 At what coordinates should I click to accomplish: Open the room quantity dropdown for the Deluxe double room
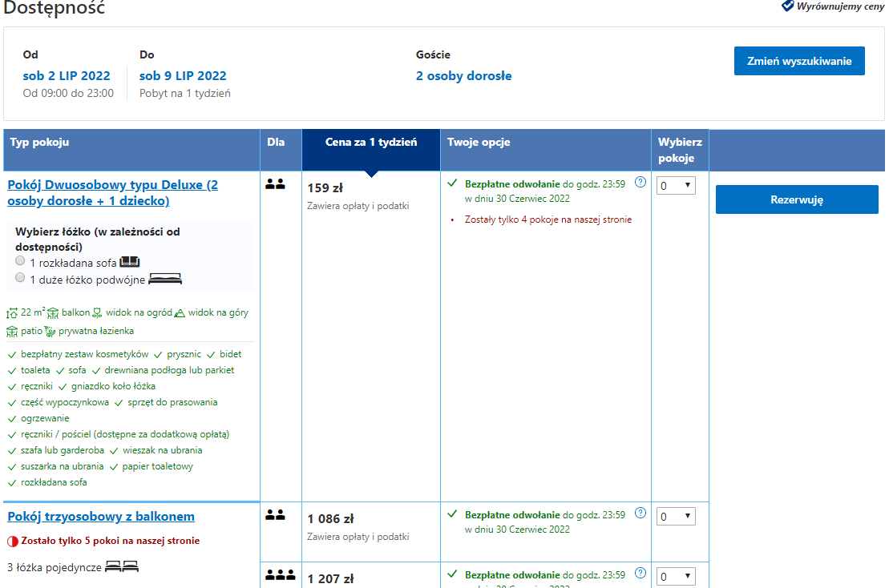[676, 185]
